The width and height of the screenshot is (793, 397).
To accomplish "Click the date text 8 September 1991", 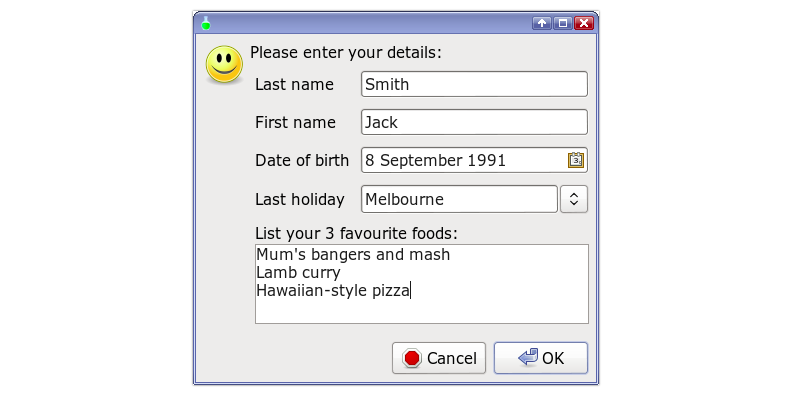I will (x=435, y=160).
